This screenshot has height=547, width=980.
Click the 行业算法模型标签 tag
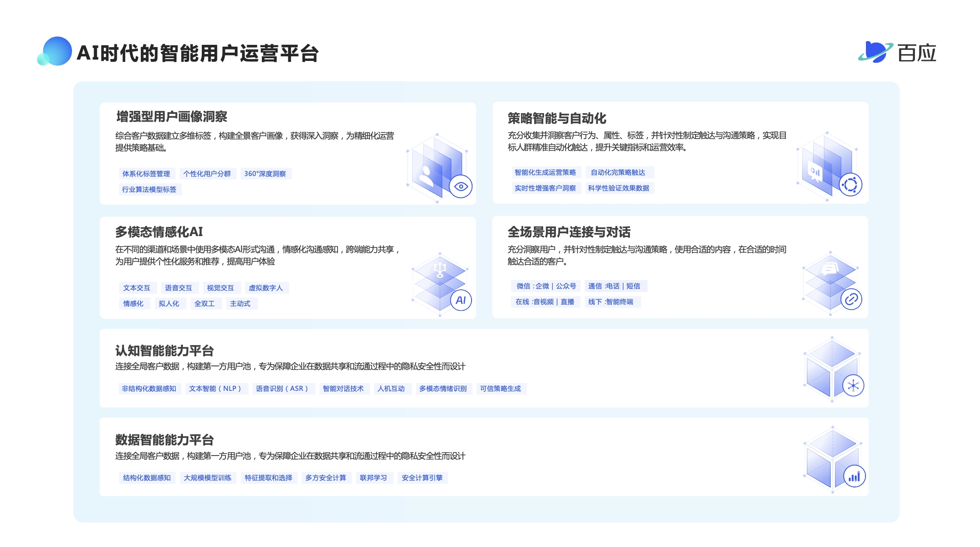click(x=150, y=189)
